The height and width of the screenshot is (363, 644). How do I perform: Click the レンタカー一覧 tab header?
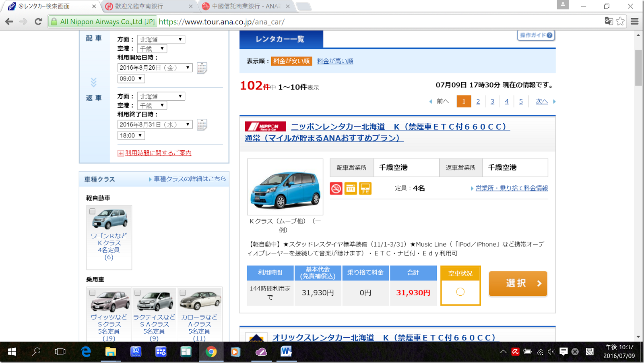281,39
